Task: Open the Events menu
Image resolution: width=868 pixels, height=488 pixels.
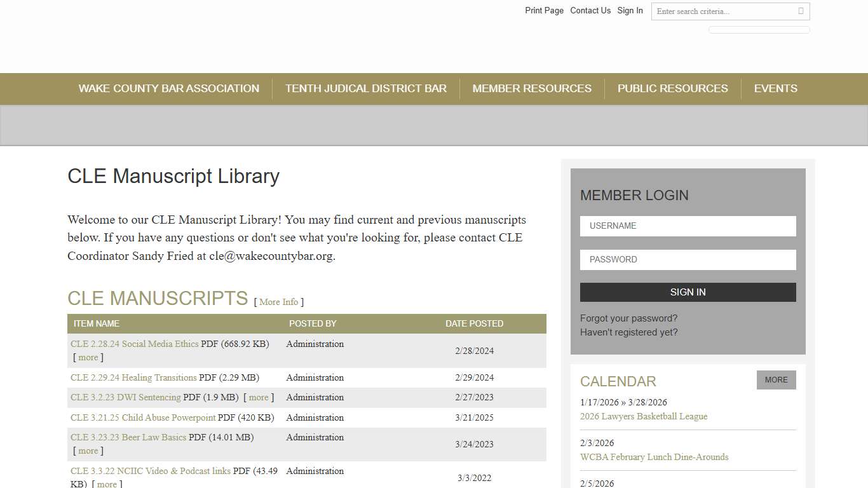Action: click(x=775, y=88)
